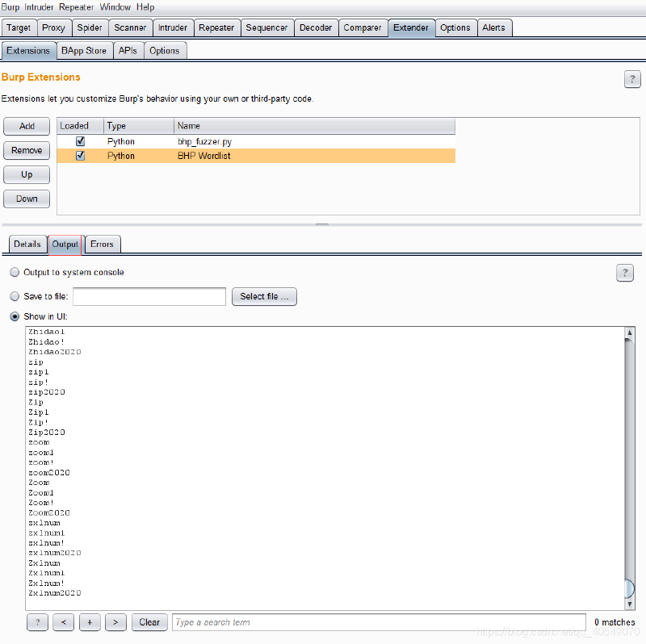Open the Alerts tab
This screenshot has width=646, height=644.
(494, 28)
